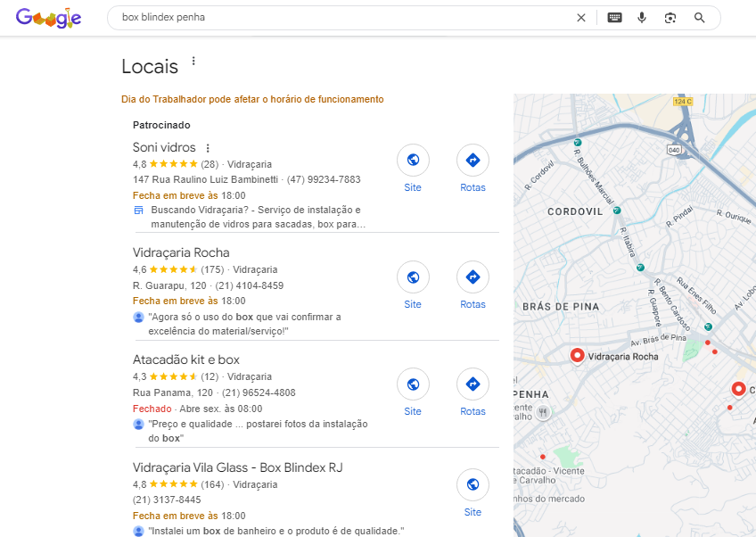
Task: Click reviewer avatar in Atacadão kit e box review
Action: click(138, 425)
